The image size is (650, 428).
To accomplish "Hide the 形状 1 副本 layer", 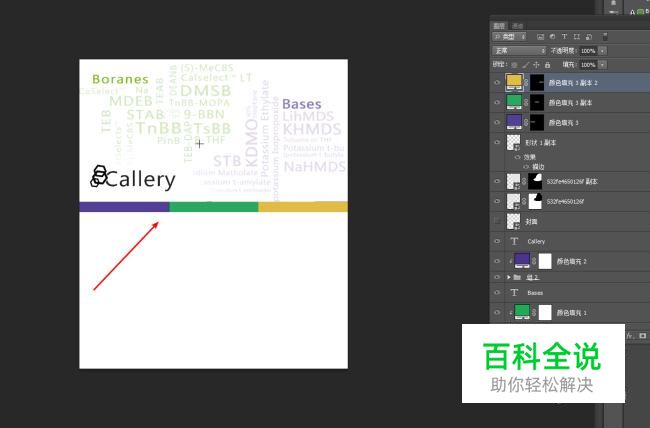I will [x=497, y=142].
